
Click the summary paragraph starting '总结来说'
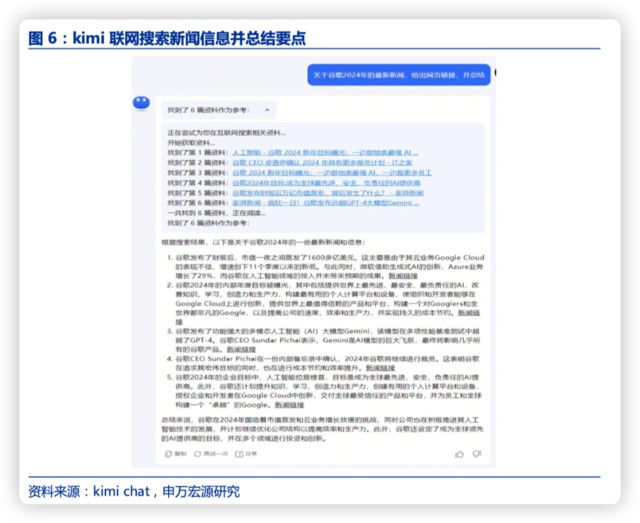click(322, 429)
